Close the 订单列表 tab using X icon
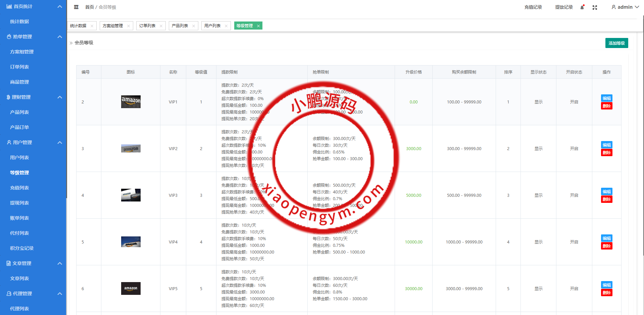644x315 pixels. 161,26
